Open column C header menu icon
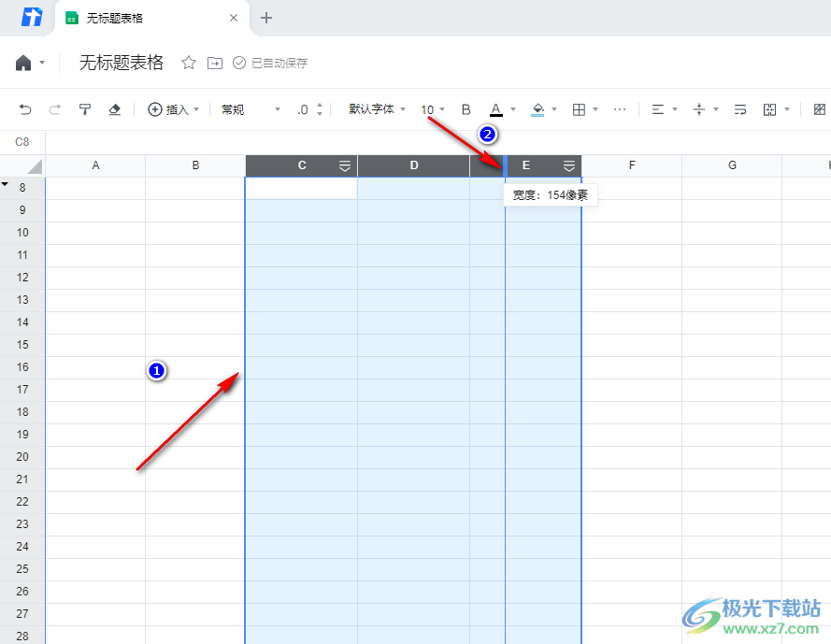 [x=345, y=166]
